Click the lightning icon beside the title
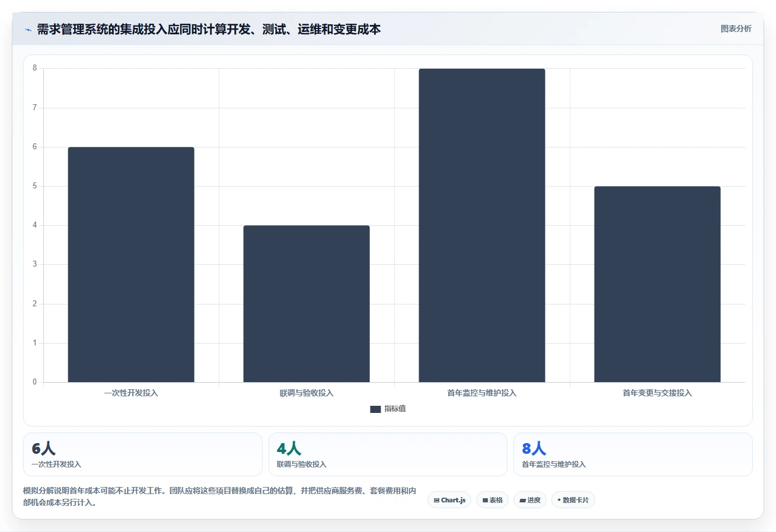776x532 pixels. tap(28, 30)
